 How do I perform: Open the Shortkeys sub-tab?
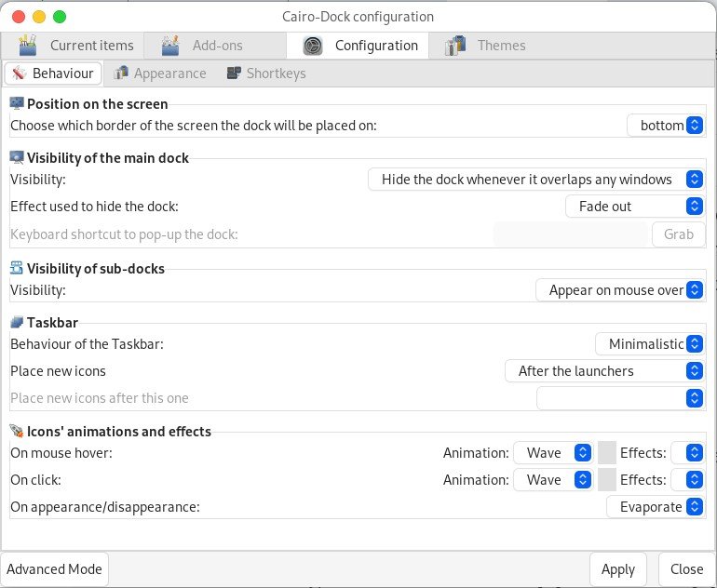[x=266, y=73]
